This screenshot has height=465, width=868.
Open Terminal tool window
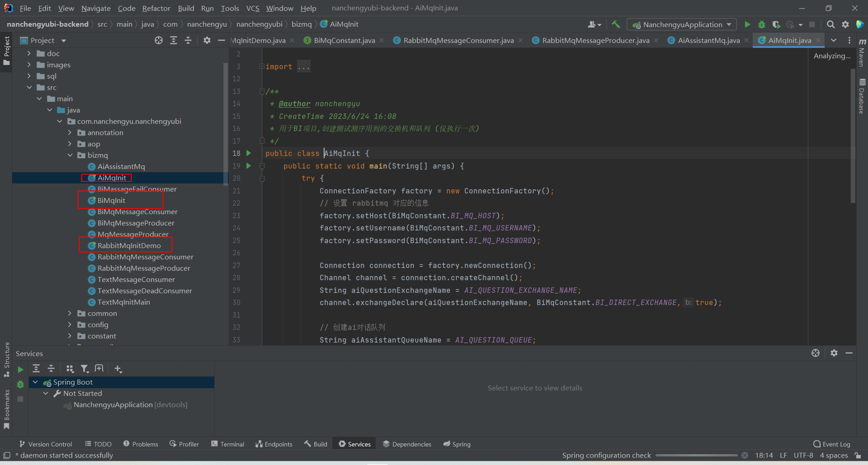pyautogui.click(x=227, y=444)
